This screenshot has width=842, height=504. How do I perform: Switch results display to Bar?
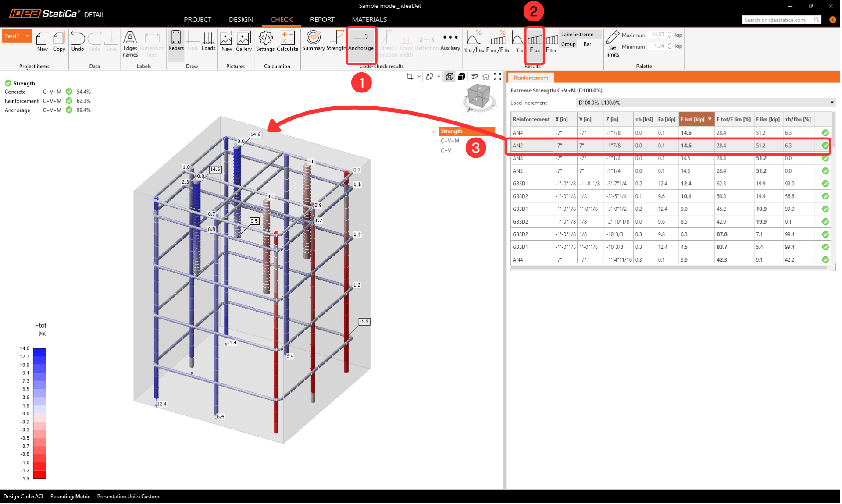pyautogui.click(x=588, y=44)
